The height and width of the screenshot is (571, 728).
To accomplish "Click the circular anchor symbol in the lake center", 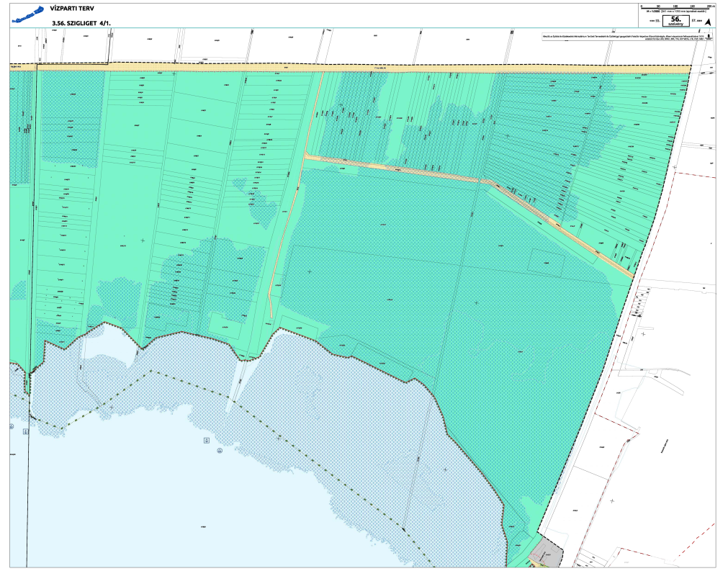I will pyautogui.click(x=219, y=451).
